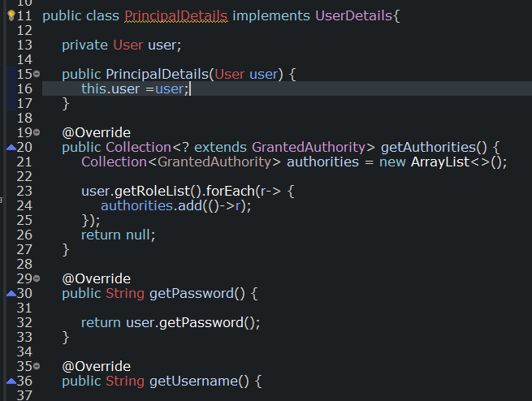Place cursor in 'this.user =user;' statement
Screen dimensions: 532x401
[135, 88]
